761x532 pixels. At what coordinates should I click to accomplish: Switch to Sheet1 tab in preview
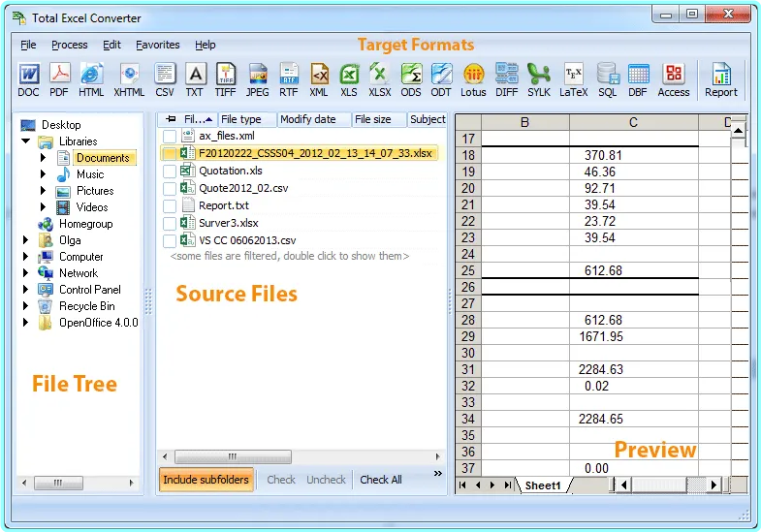coord(543,485)
